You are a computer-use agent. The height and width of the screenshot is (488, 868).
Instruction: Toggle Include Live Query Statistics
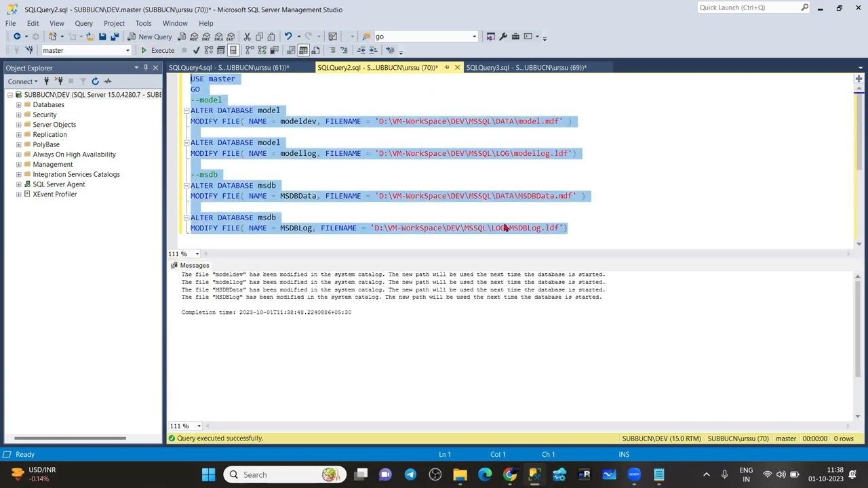coord(262,50)
